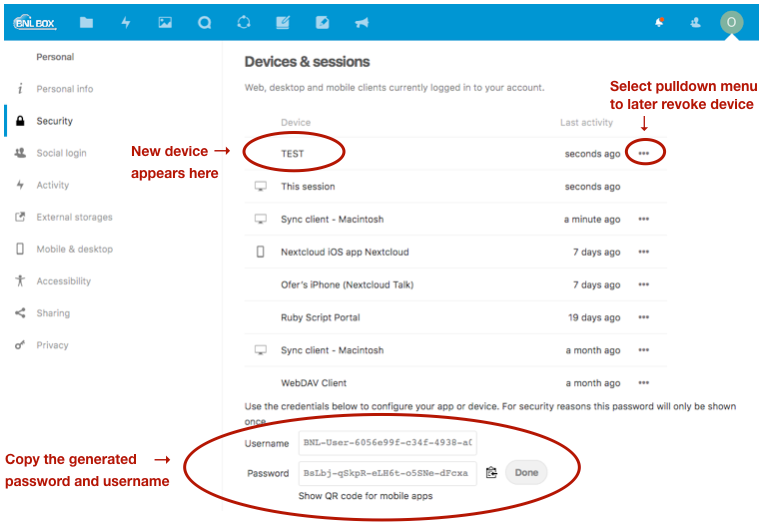Click the Username field

click(x=387, y=443)
